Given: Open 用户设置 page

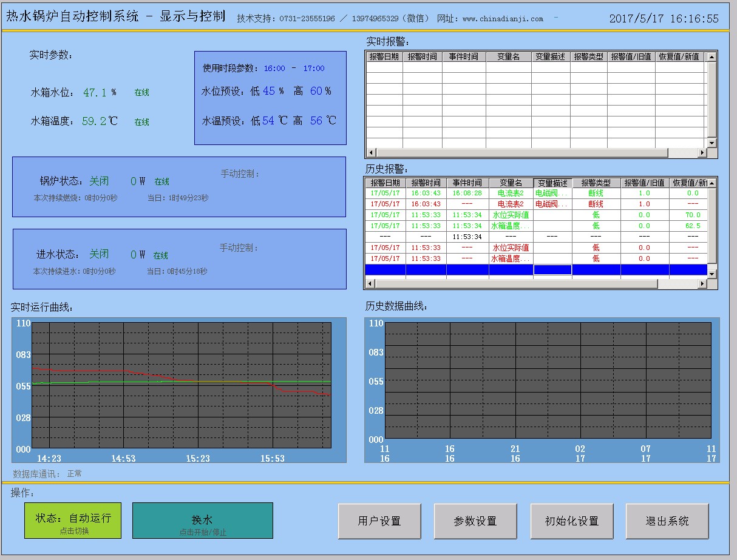Looking at the screenshot, I should point(379,521).
